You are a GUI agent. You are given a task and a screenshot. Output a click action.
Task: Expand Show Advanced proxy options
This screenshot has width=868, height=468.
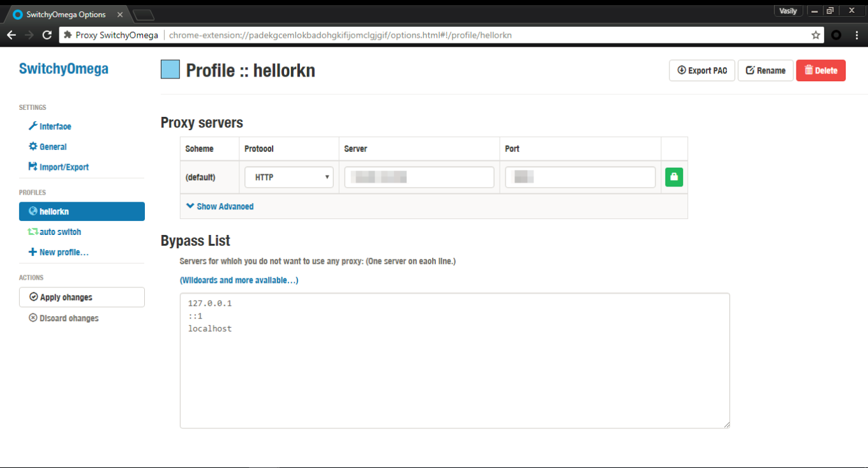[x=220, y=206]
